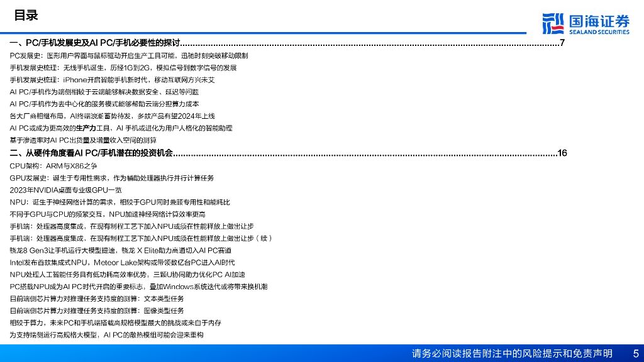644x362 pixels.
Task: Click page number 16 of section two
Action: pos(562,153)
